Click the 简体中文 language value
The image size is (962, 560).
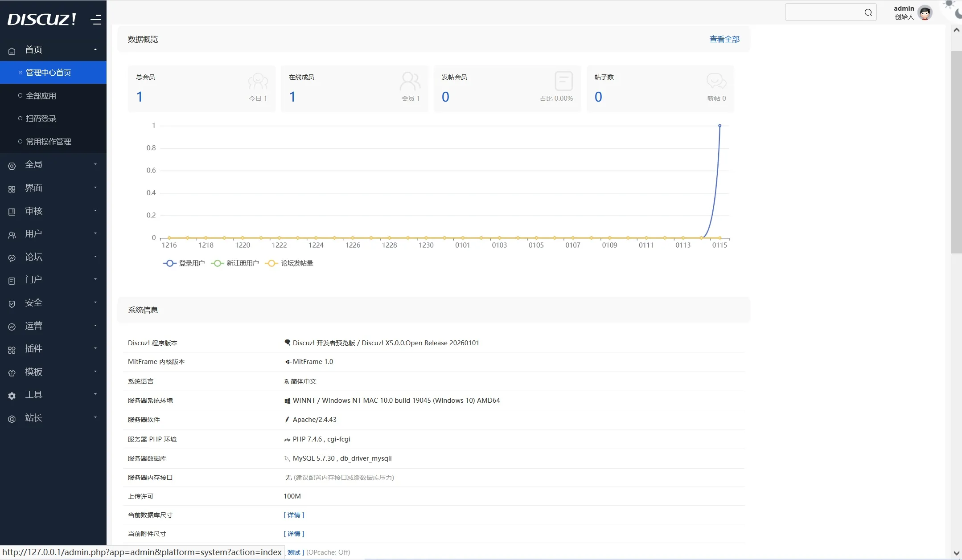coord(304,381)
